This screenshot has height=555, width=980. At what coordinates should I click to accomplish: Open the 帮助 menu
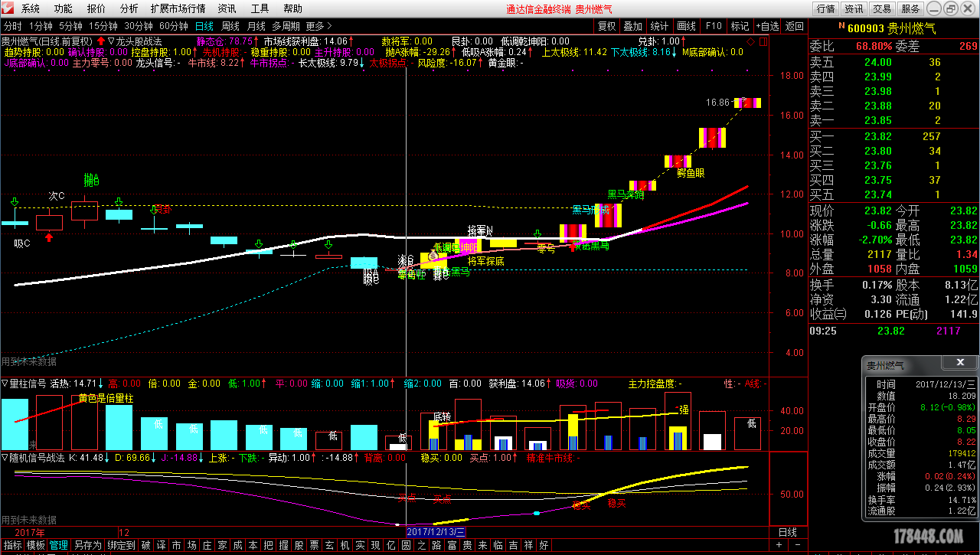(293, 8)
